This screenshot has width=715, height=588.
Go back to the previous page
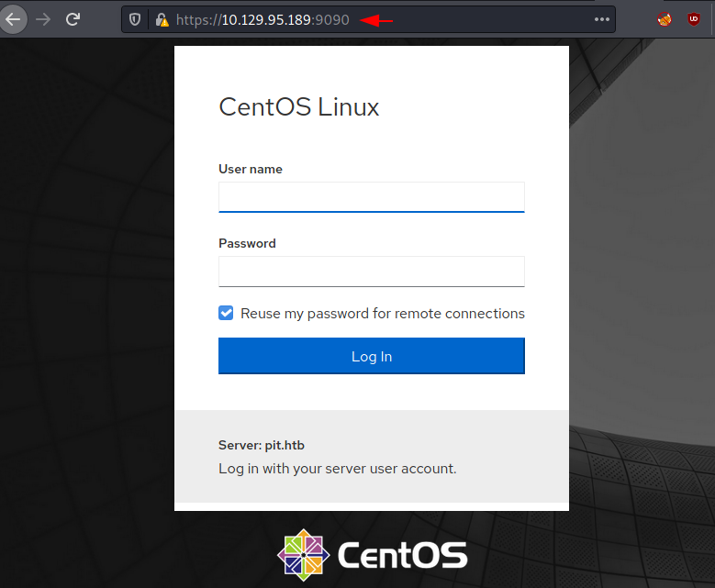13,19
